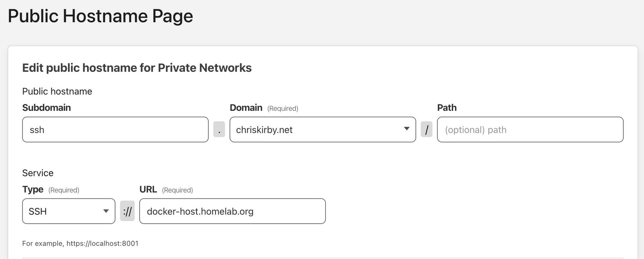Viewport: 644px width, 259px height.
Task: Click the Service section label
Action: 38,173
